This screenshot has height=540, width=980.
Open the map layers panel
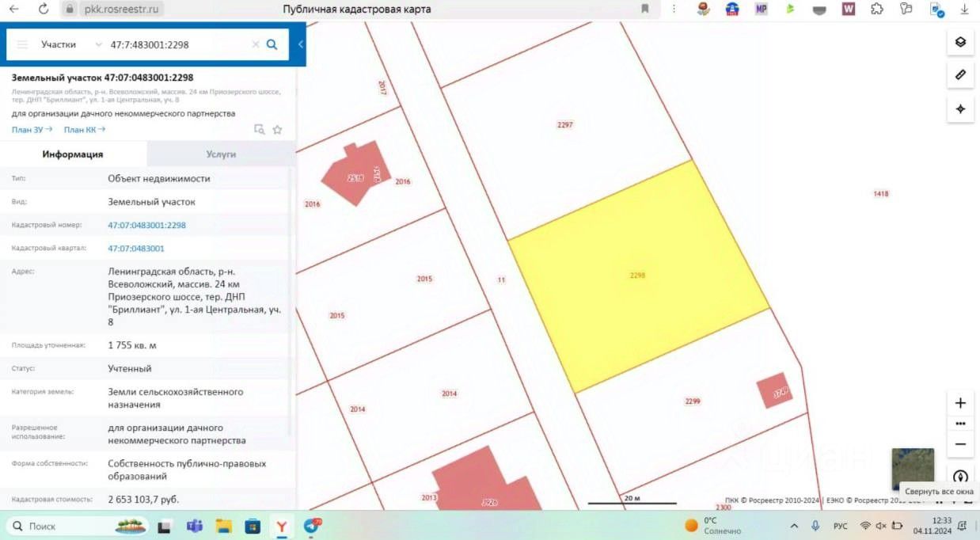pos(960,42)
